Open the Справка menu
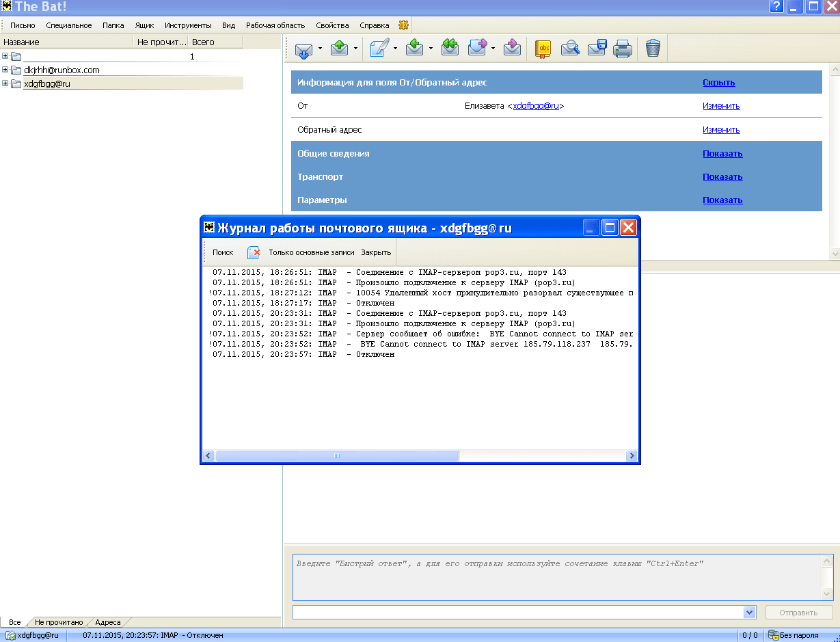The width and height of the screenshot is (840, 642). coord(375,25)
